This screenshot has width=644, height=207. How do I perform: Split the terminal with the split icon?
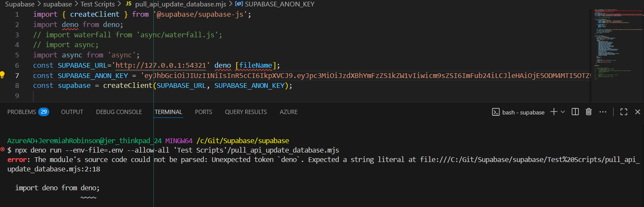point(575,112)
